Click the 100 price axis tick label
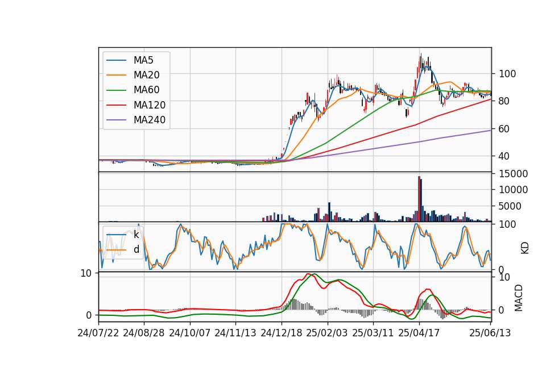The height and width of the screenshot is (392, 546). 507,74
